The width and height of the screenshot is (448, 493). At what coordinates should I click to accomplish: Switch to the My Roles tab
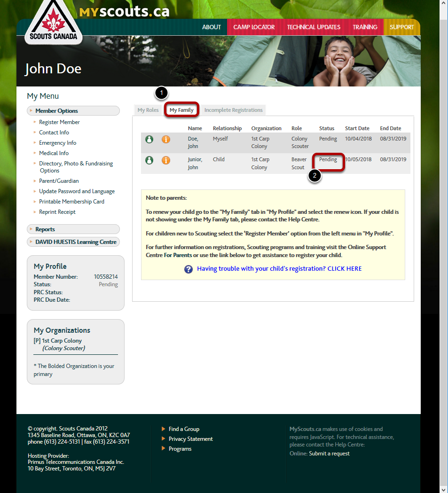[148, 110]
